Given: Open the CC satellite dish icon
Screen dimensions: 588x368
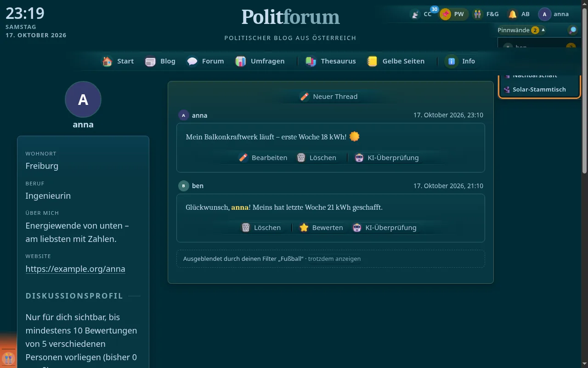Looking at the screenshot, I should 416,14.
